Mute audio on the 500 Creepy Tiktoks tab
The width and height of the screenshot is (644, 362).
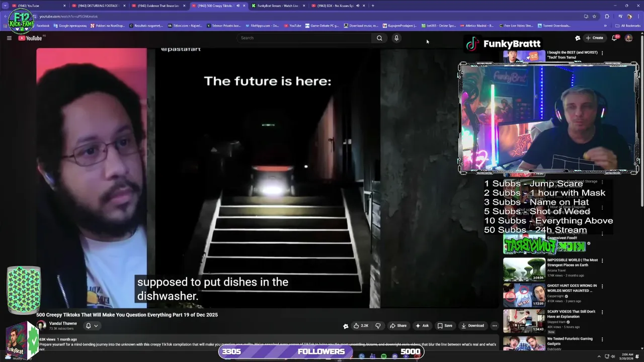238,6
